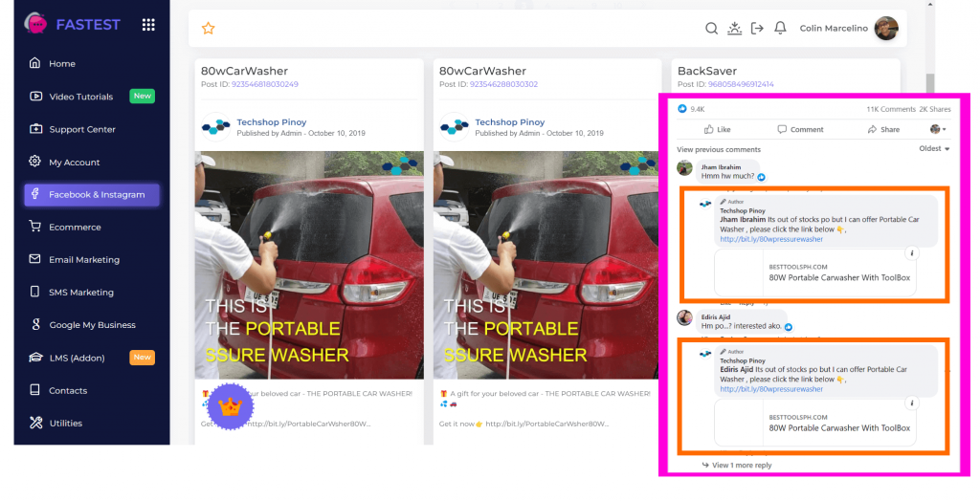Click the Comment button on Facebook post
The image size is (980, 501).
click(800, 129)
